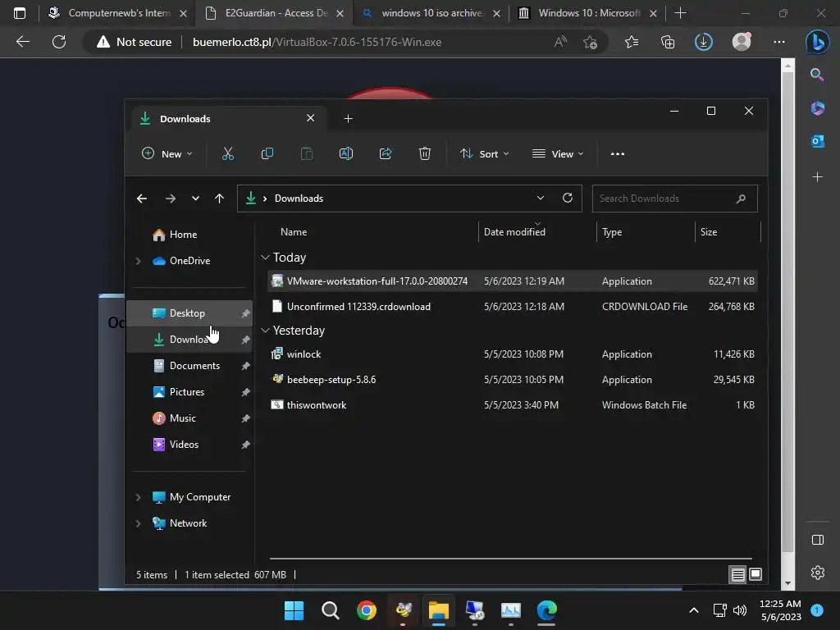Click the Delete trash icon in Explorer toolbar
Viewport: 840px width, 630px height.
424,153
